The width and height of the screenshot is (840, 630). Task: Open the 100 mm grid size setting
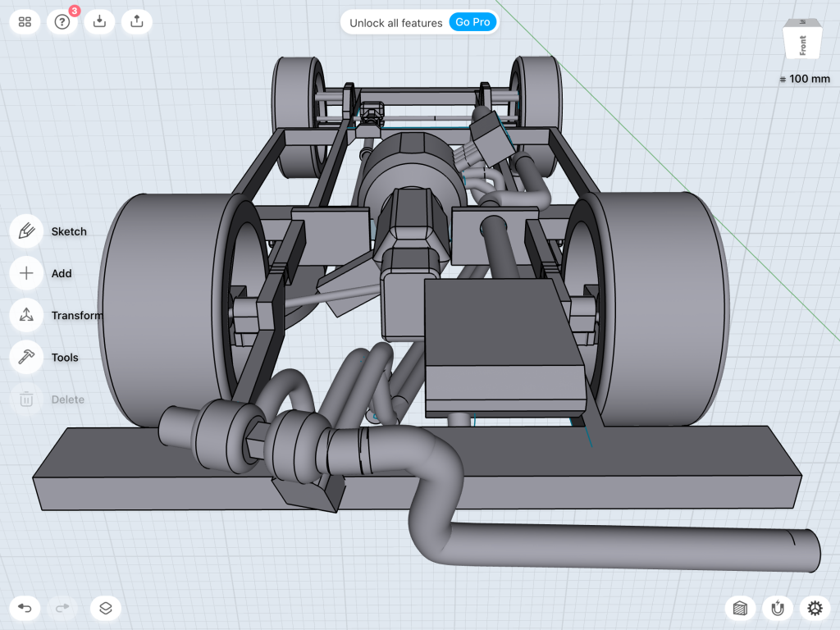(x=804, y=79)
